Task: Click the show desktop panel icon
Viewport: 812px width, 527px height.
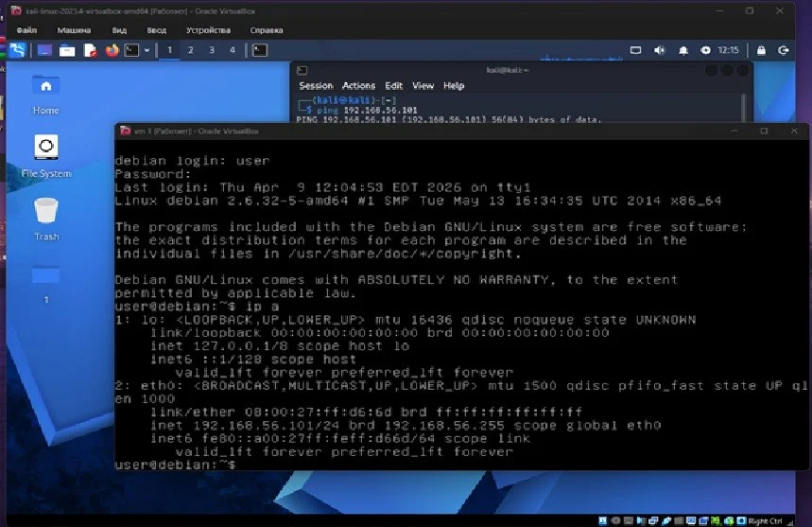Action: point(44,50)
